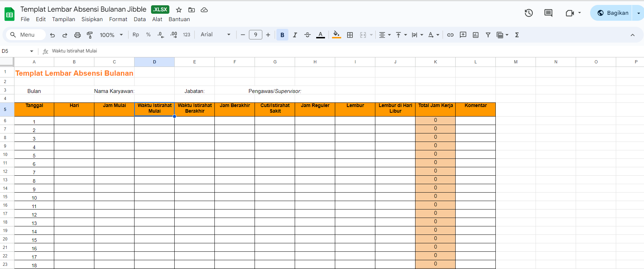Click merge cells icon

coord(363,35)
